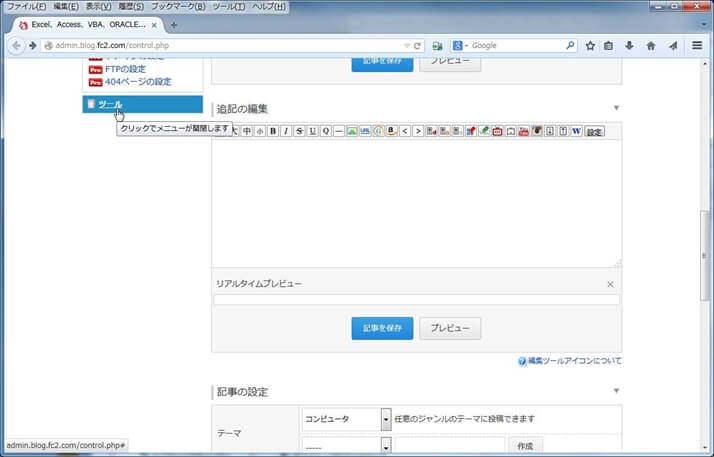Image resolution: width=714 pixels, height=457 pixels.
Task: Open the downloads arrow icon
Action: [629, 46]
